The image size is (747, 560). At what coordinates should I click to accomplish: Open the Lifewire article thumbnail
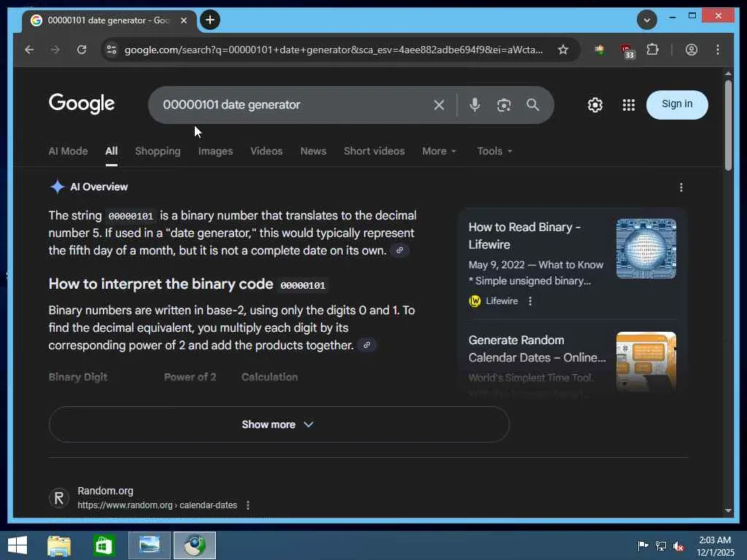(x=646, y=249)
